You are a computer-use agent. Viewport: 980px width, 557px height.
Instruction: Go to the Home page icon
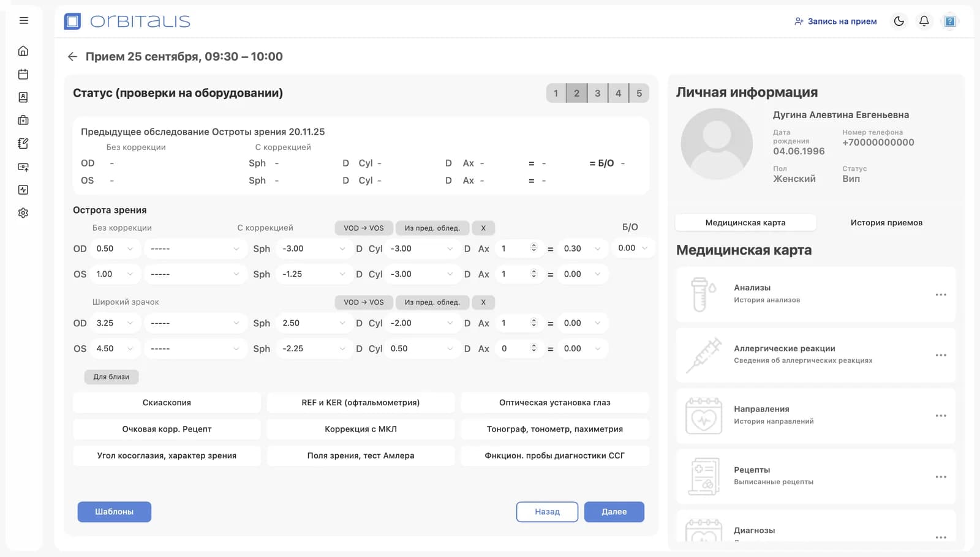tap(23, 51)
